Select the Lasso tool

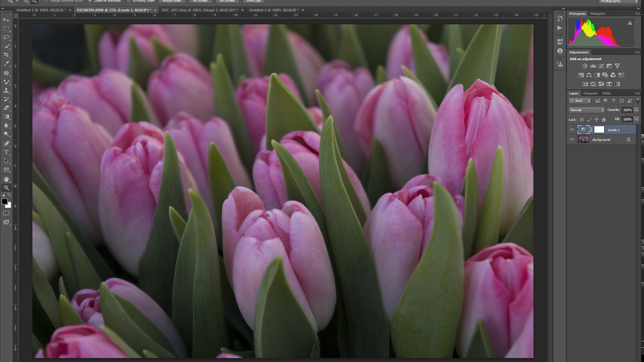click(x=6, y=38)
